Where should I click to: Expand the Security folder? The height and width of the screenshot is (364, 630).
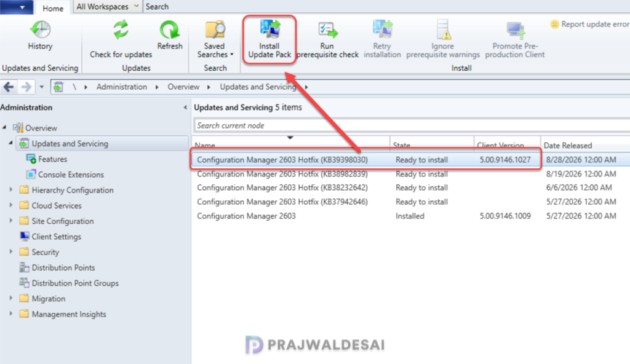click(x=11, y=252)
